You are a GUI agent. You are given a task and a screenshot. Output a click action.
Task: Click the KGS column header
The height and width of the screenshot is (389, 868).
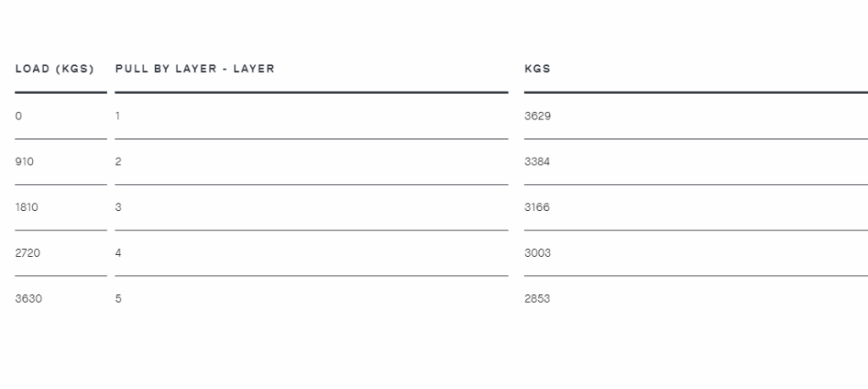tap(537, 69)
